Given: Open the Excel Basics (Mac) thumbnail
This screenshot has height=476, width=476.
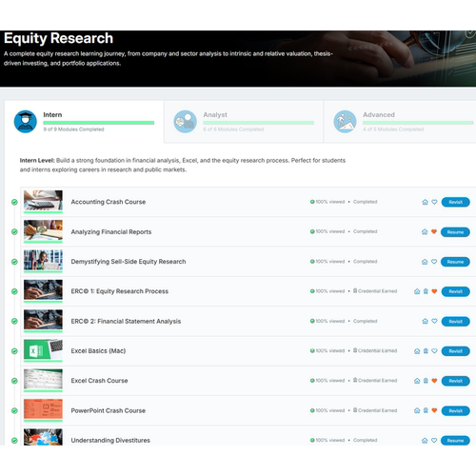Looking at the screenshot, I should tap(43, 349).
